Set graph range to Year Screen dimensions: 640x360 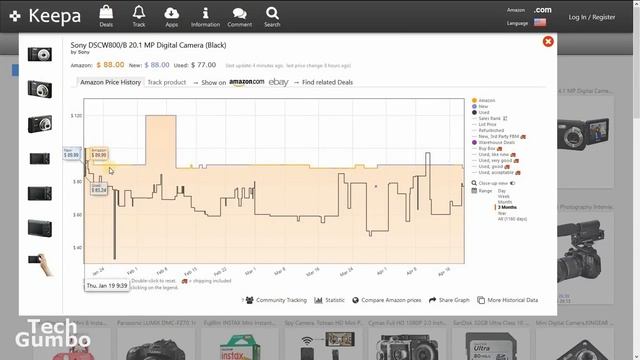pos(502,213)
